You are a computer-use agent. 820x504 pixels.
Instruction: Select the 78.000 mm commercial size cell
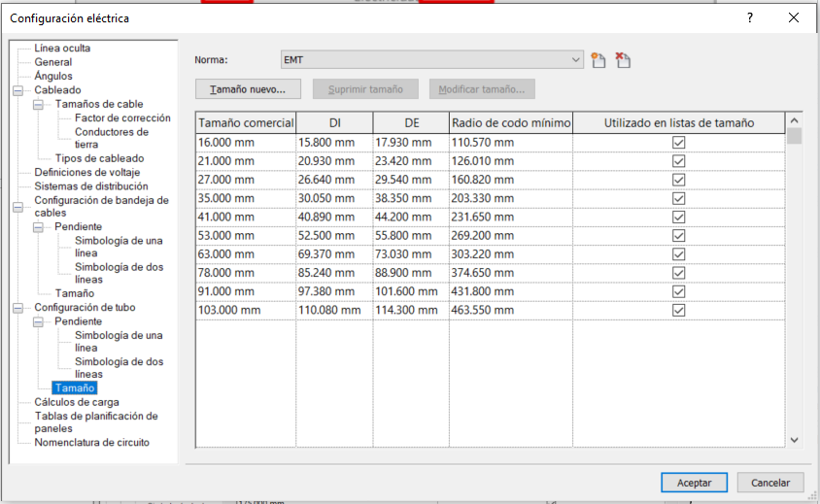tap(246, 273)
